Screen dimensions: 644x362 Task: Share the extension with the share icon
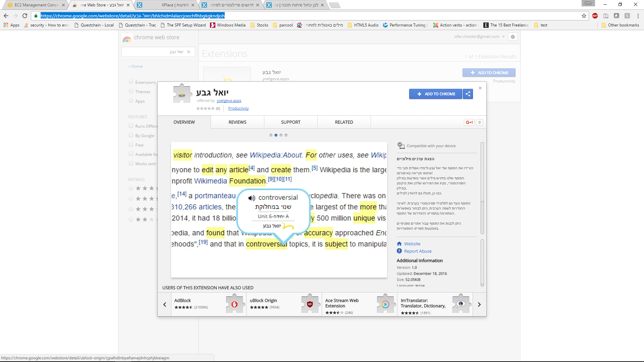pos(468,94)
